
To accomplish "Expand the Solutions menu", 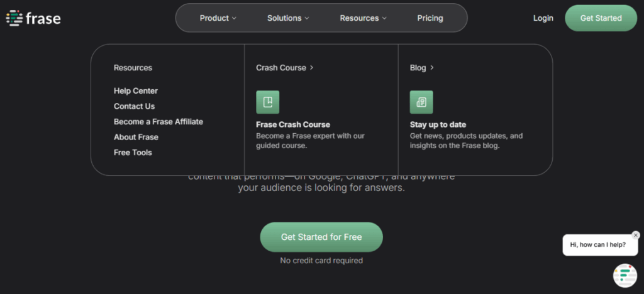I will 288,18.
